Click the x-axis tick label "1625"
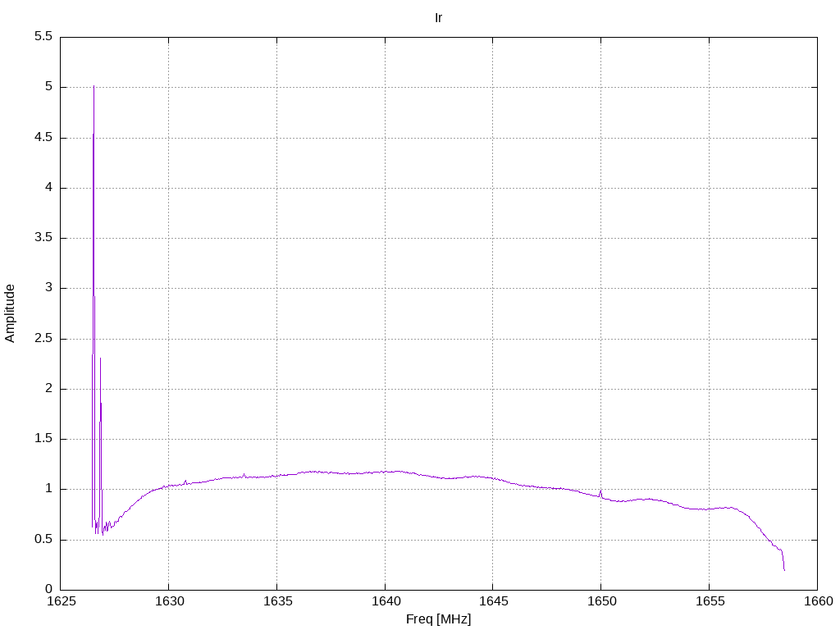 [62, 601]
